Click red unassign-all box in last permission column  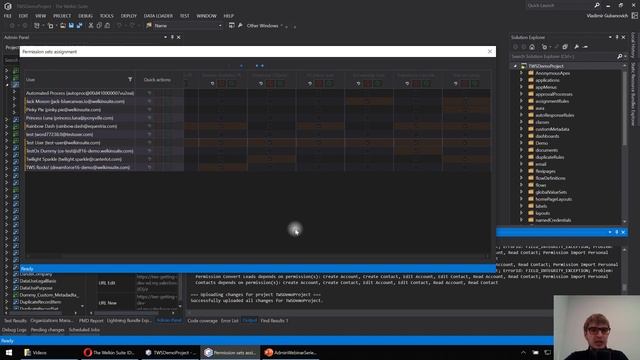465,84
